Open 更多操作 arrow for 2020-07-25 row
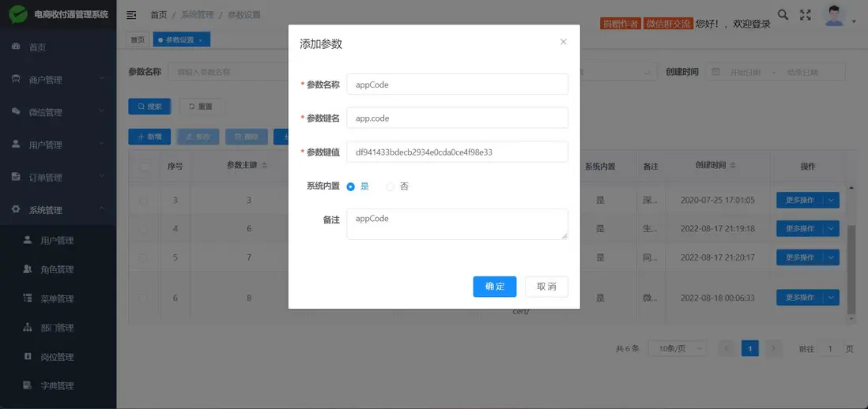The image size is (868, 409). tap(831, 200)
